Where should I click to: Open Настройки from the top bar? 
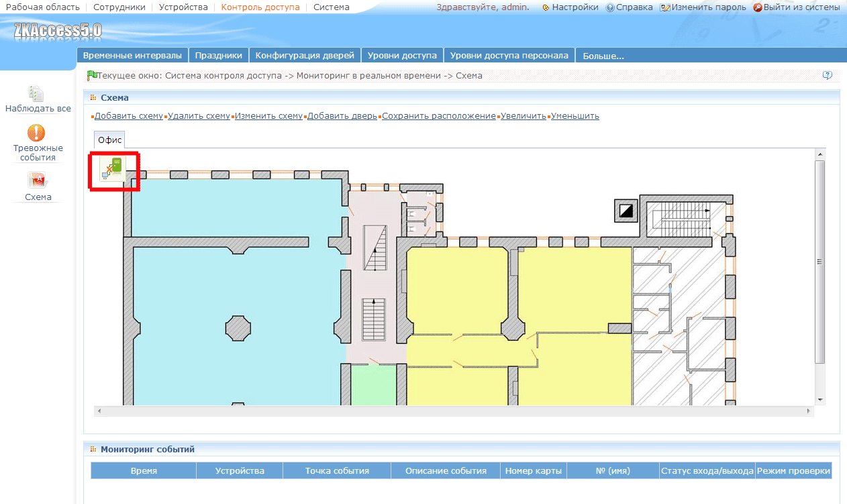click(x=570, y=7)
